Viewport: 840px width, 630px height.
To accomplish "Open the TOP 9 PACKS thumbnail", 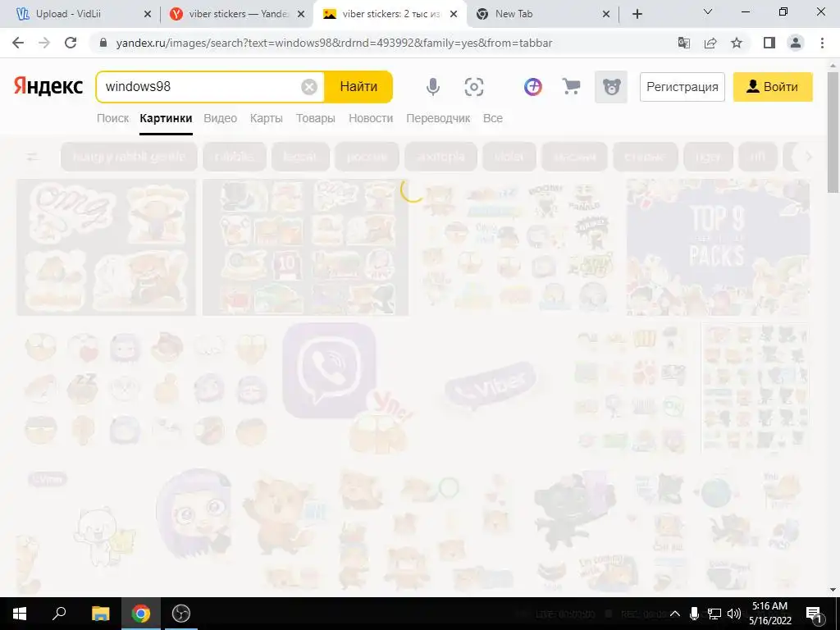I will pyautogui.click(x=718, y=247).
